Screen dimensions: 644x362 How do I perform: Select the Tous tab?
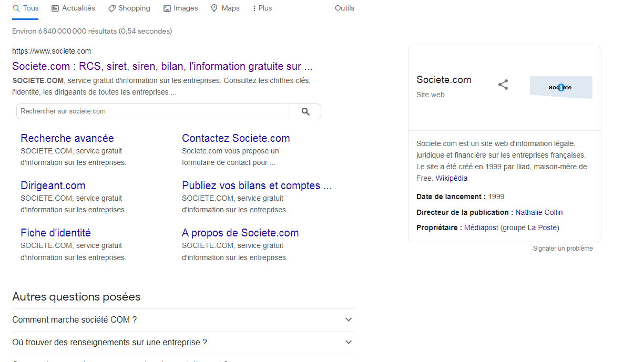(25, 8)
